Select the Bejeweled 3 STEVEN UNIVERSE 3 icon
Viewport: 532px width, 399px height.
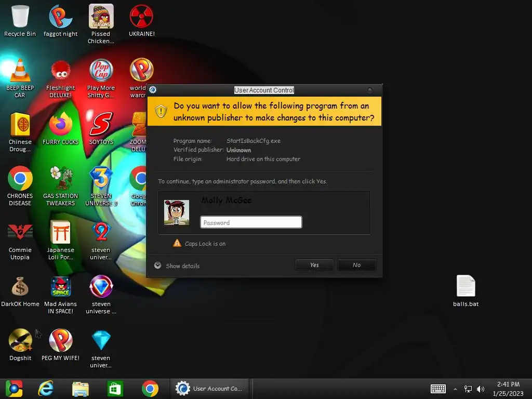coord(101,186)
